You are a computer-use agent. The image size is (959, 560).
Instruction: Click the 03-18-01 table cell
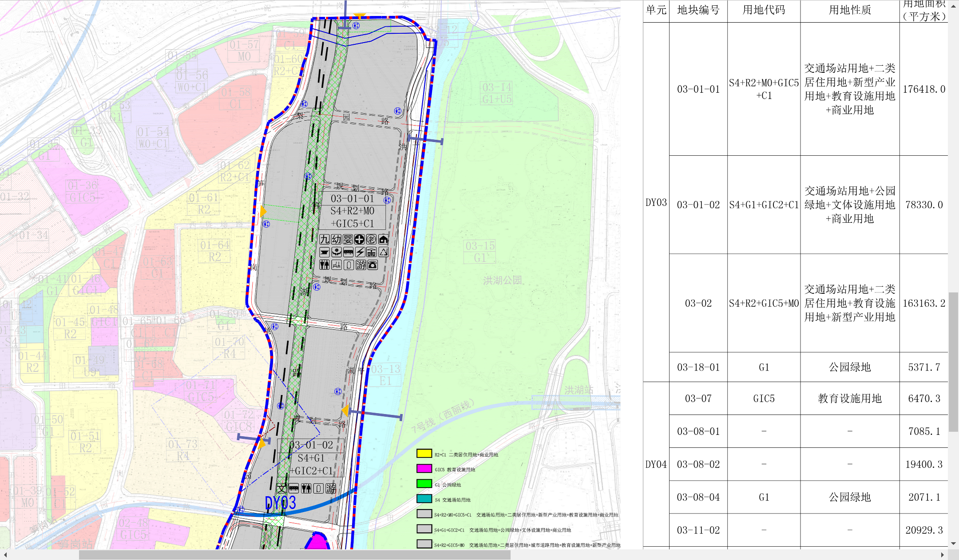pyautogui.click(x=698, y=367)
